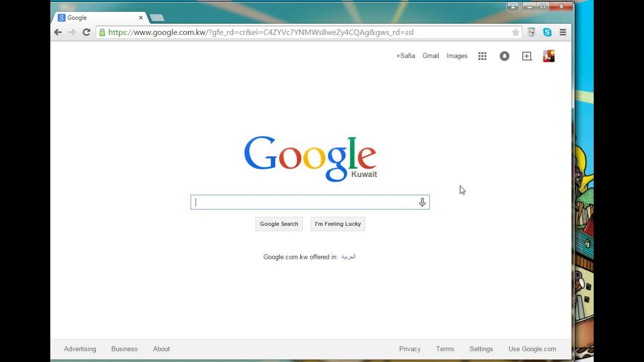Open Privacy footer link
The width and height of the screenshot is (644, 362).
point(410,349)
